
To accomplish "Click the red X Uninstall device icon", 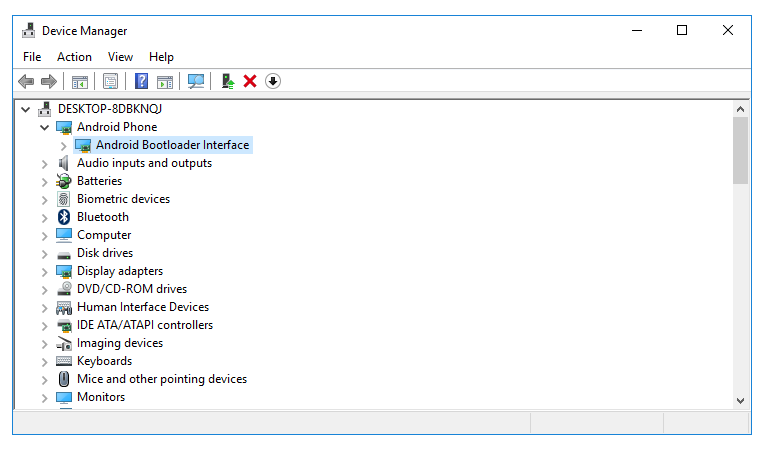I will point(250,81).
